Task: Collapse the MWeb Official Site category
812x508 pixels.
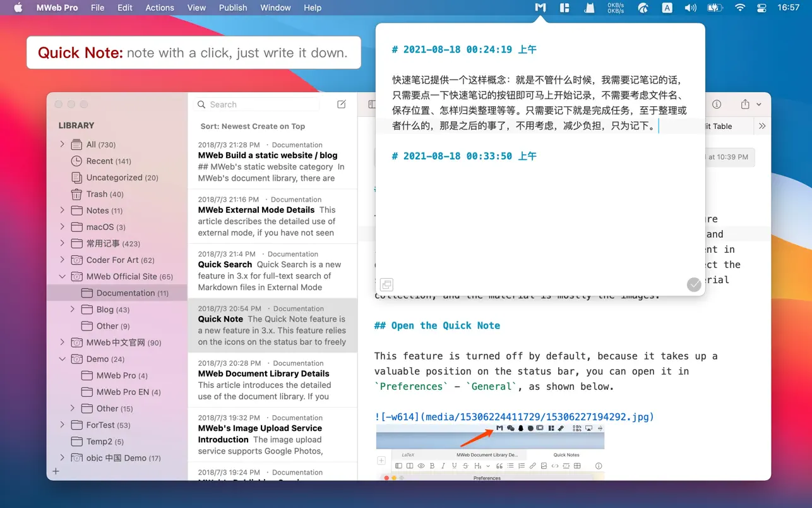Action: (62, 276)
